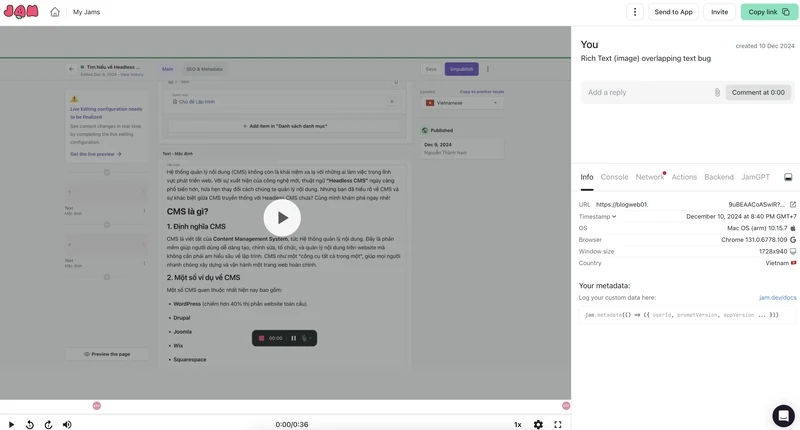The image size is (800, 430).
Task: Click play in bottom control bar
Action: point(11,424)
